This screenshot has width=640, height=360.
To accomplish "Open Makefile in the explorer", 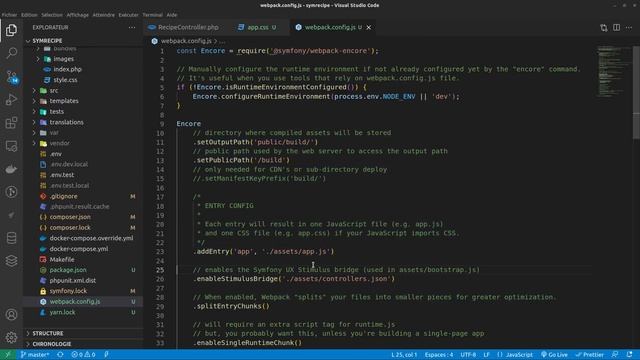I will 62,259.
